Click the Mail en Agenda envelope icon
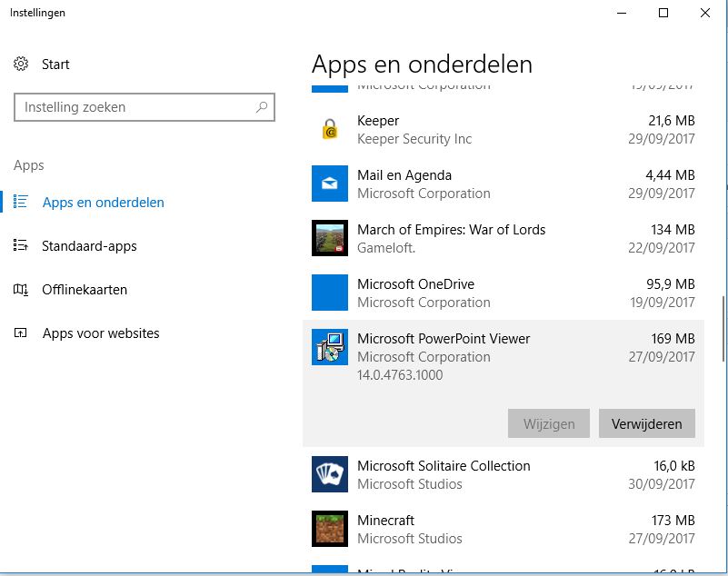 [329, 184]
